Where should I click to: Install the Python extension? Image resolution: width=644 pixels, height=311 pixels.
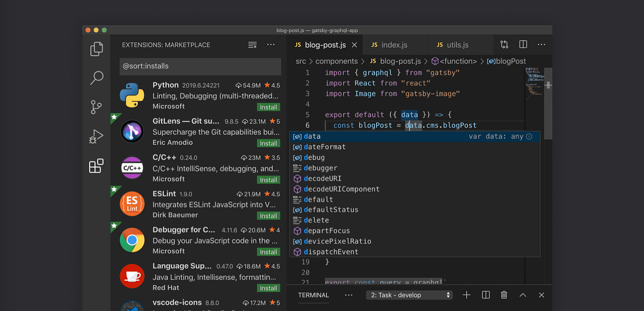click(268, 107)
